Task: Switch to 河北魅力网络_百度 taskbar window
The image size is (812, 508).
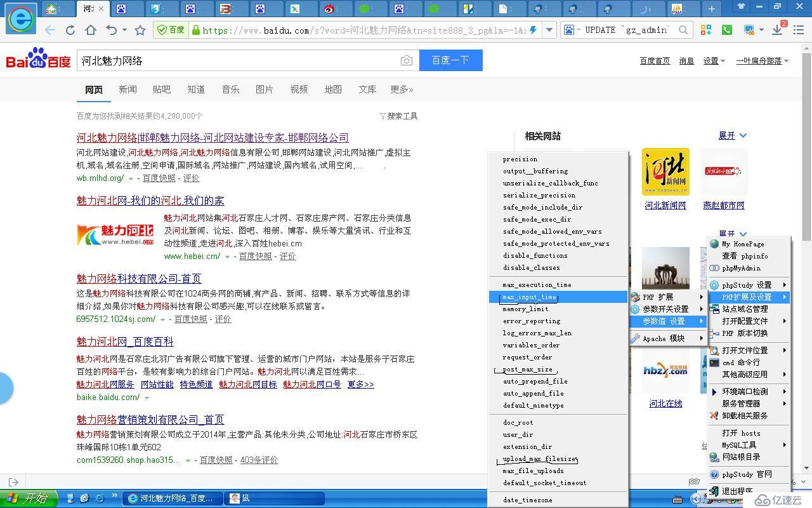Action: (174, 498)
